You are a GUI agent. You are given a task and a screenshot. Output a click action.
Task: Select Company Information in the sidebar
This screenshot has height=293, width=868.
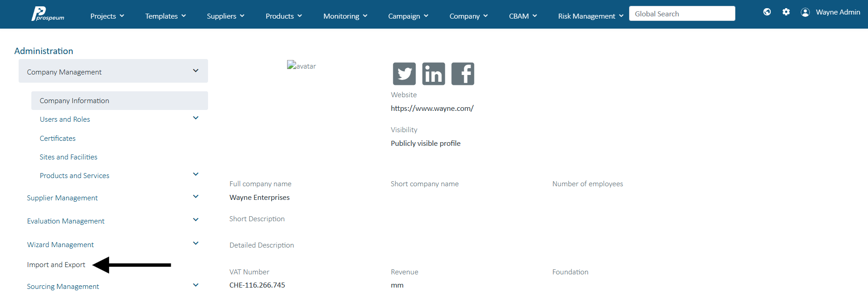coord(119,100)
